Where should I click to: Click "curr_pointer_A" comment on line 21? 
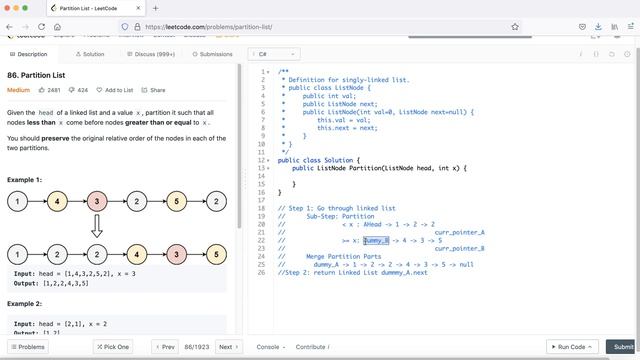460,232
